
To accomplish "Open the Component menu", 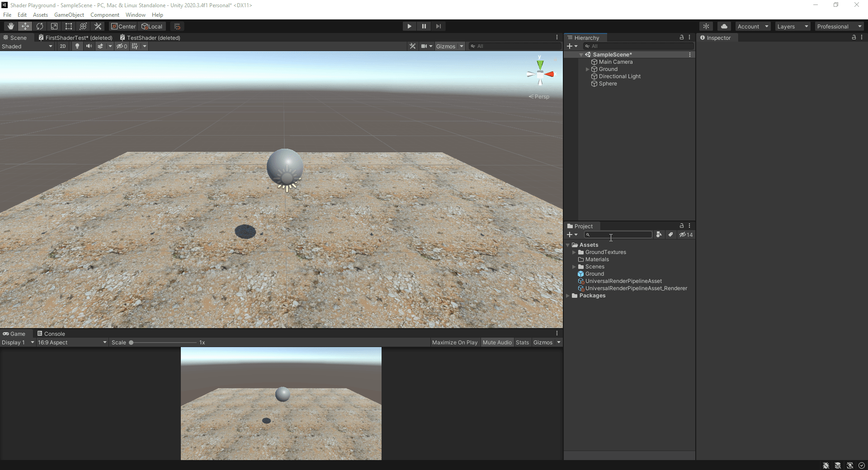I will pyautogui.click(x=105, y=15).
